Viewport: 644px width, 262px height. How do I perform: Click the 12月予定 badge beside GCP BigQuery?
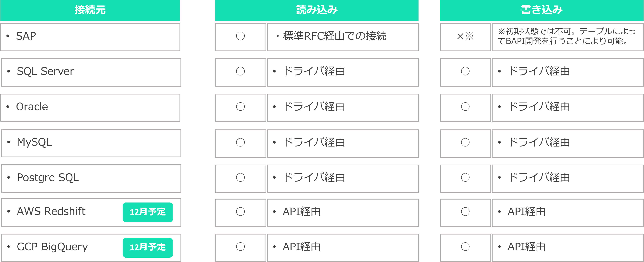pos(147,247)
